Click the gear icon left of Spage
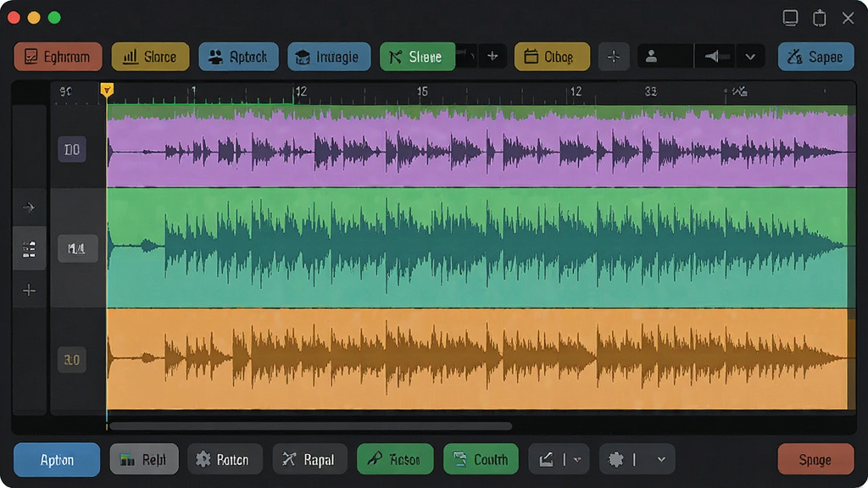This screenshot has width=868, height=488. pos(616,459)
